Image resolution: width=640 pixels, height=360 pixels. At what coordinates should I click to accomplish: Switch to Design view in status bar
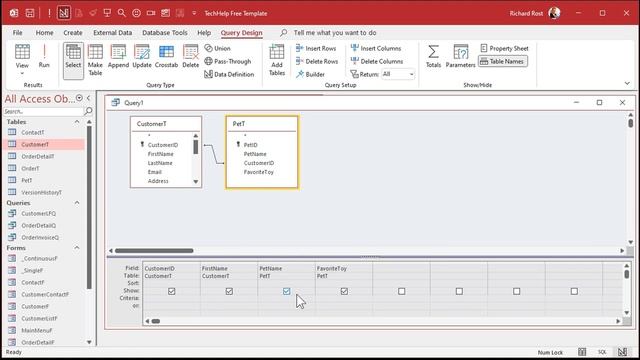tap(622, 352)
